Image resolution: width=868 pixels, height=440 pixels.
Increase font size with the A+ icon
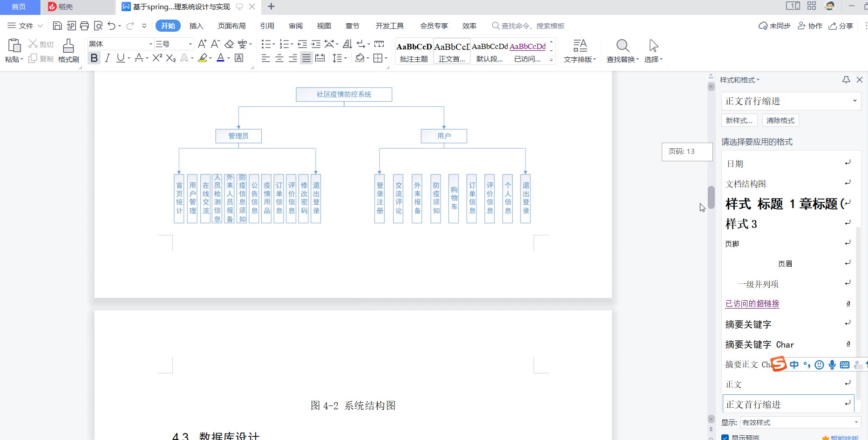point(202,44)
